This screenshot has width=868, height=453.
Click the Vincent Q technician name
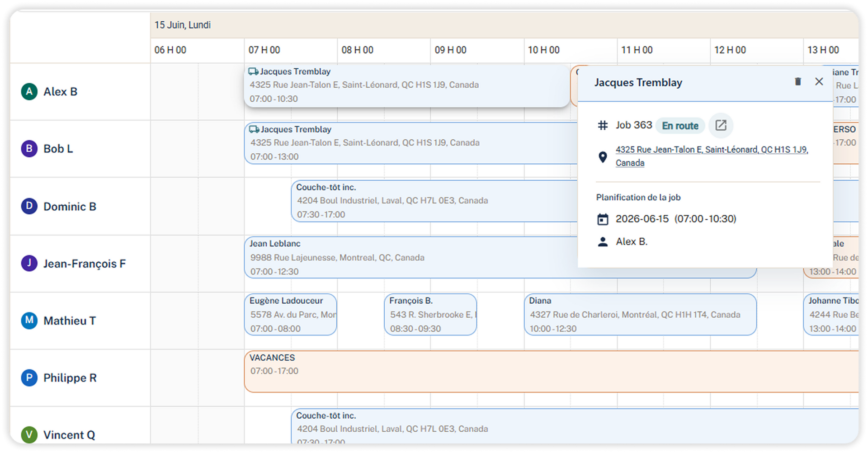pyautogui.click(x=69, y=434)
